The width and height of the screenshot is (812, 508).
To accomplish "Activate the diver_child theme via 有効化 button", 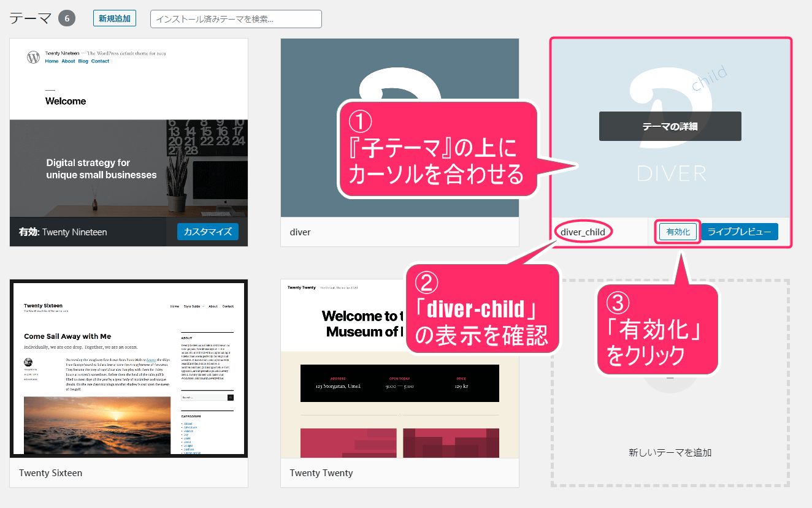I will point(677,232).
